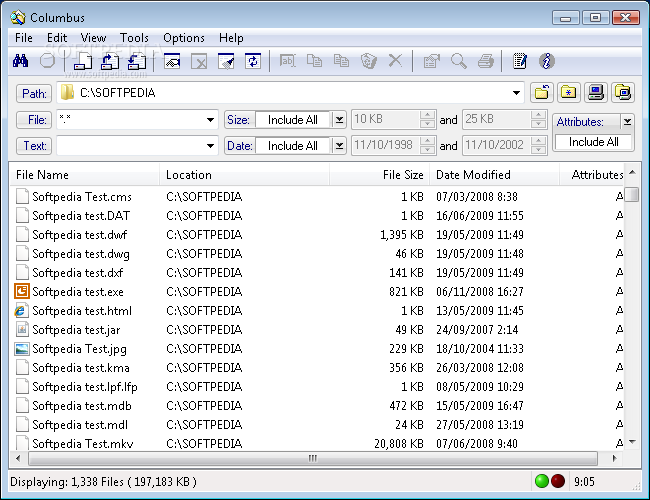Viewport: 650px width, 500px height.
Task: Open the Tools menu
Action: click(x=134, y=38)
